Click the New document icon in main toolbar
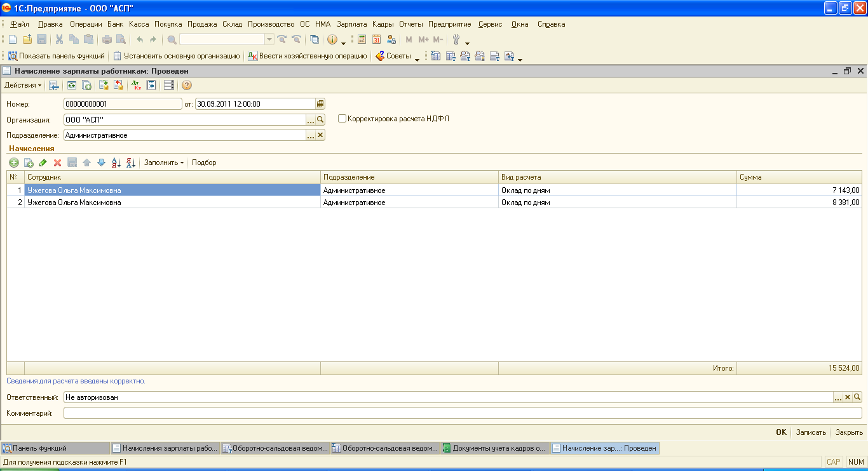The height and width of the screenshot is (471, 868). point(12,39)
